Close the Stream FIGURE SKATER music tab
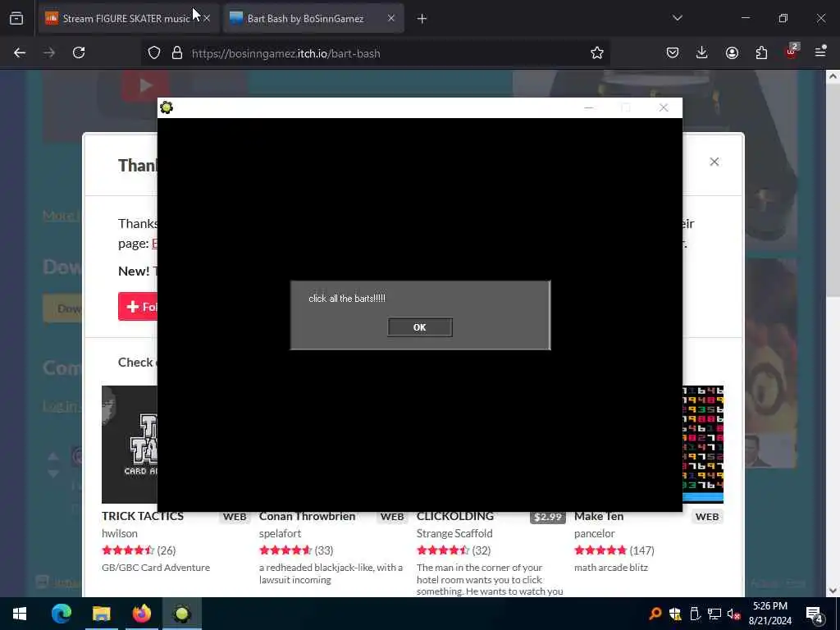Image resolution: width=840 pixels, height=630 pixels. (207, 18)
